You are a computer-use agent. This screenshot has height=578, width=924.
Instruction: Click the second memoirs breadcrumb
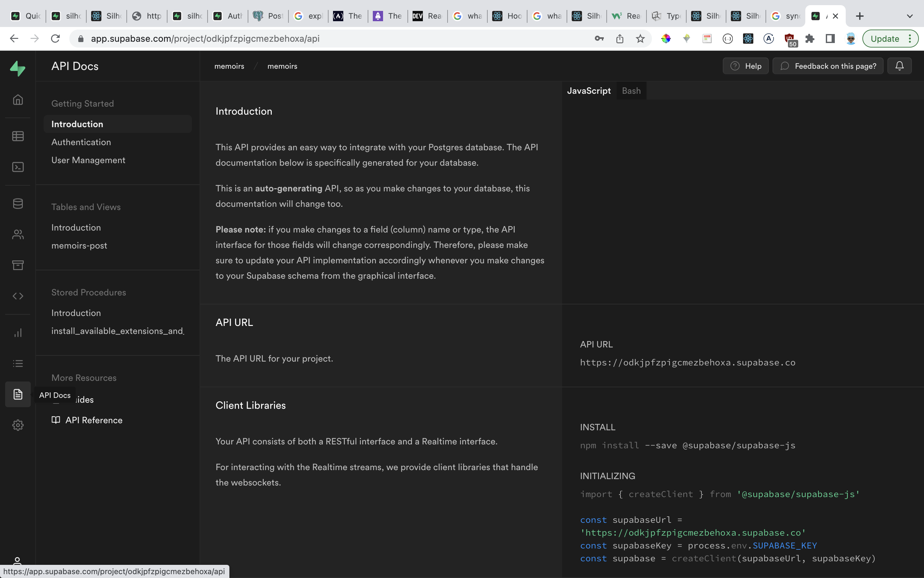282,66
